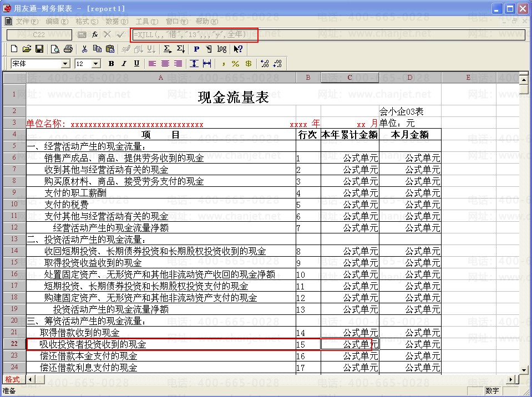Viewport: 532px width, 397px height.
Task: Click the blue P toolbar icon
Action: coord(196,49)
